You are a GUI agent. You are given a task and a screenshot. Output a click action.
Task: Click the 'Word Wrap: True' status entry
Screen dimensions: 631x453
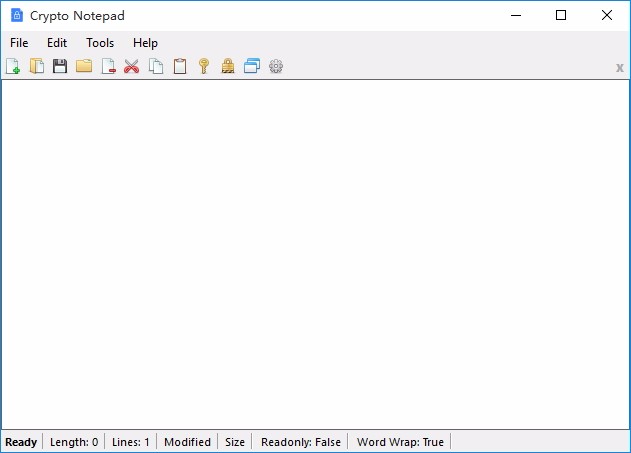(x=400, y=442)
